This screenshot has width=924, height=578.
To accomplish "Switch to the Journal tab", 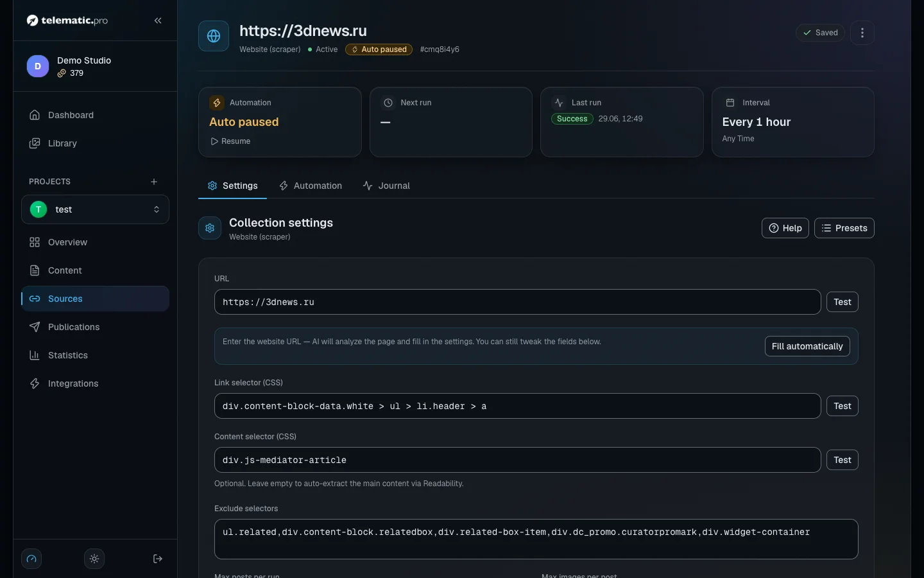I will click(x=386, y=186).
